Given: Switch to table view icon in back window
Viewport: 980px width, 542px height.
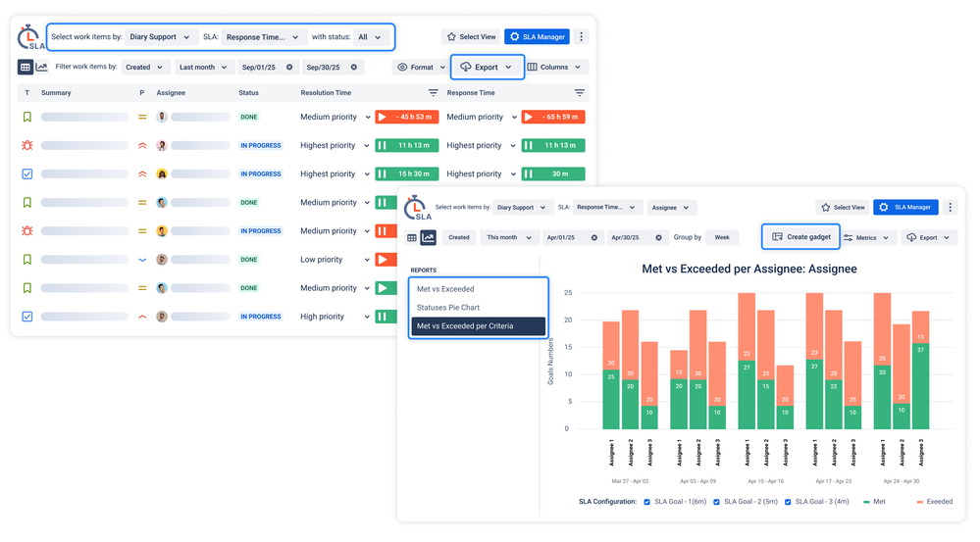Looking at the screenshot, I should click(25, 67).
